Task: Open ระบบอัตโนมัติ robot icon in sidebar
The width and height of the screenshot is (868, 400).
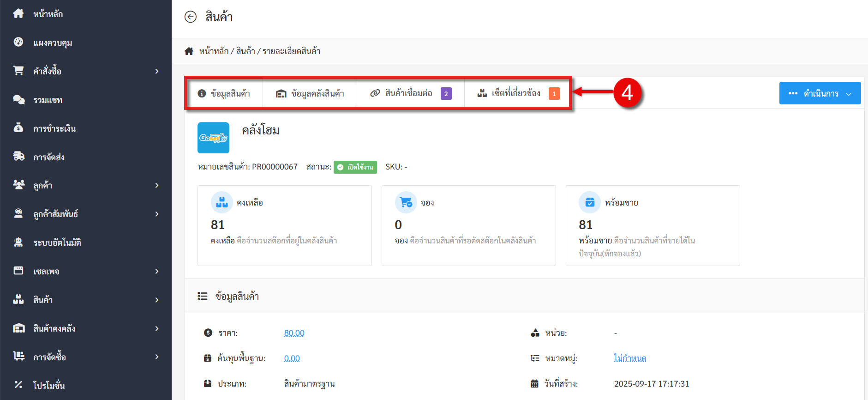Action: tap(18, 242)
